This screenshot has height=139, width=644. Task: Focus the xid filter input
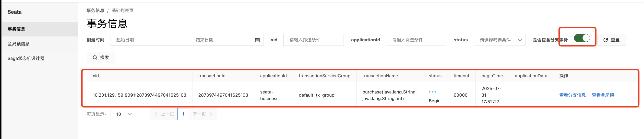tap(313, 40)
